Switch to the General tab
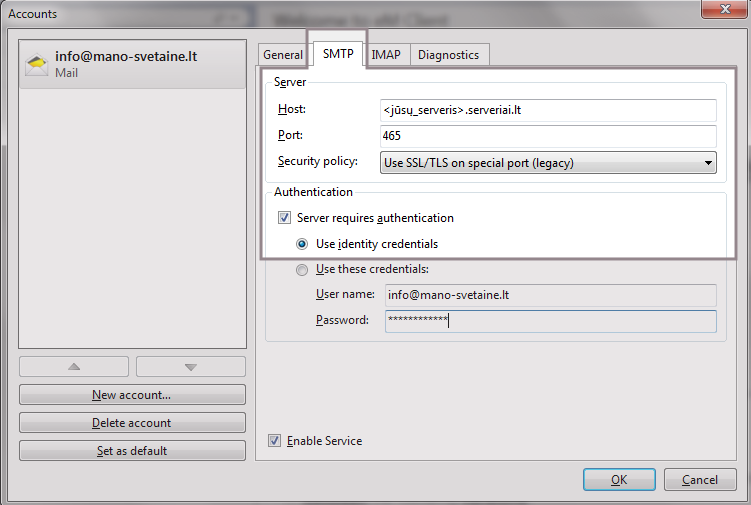This screenshot has height=505, width=751. pyautogui.click(x=283, y=55)
